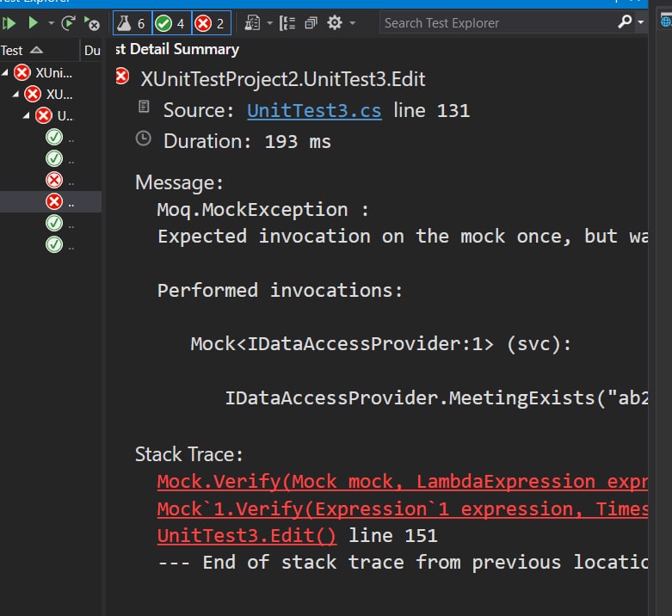Focus the Search Test Explorer field
The width and height of the screenshot is (672, 616).
pos(497,22)
